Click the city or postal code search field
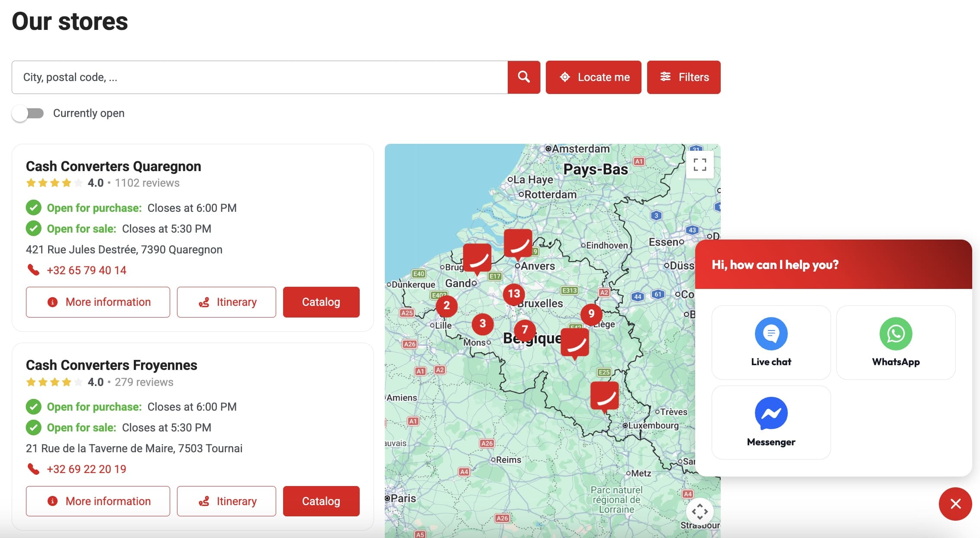980x538 pixels. click(260, 77)
